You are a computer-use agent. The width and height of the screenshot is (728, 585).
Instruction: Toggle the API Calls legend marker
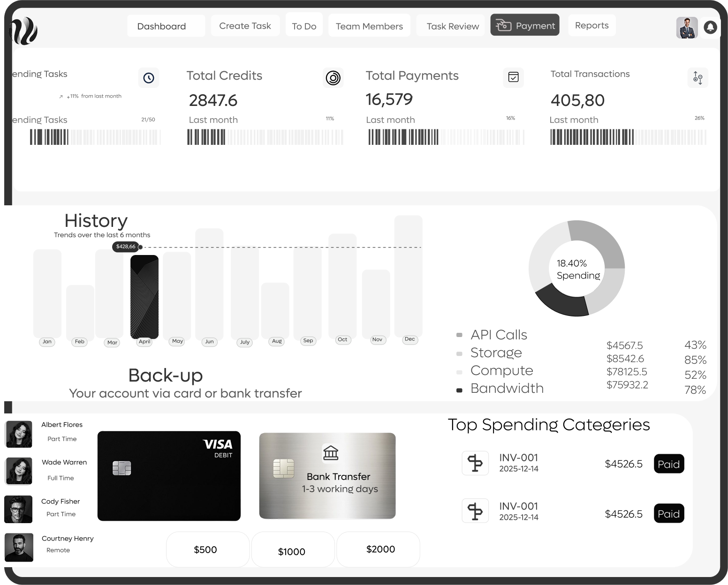click(x=459, y=335)
